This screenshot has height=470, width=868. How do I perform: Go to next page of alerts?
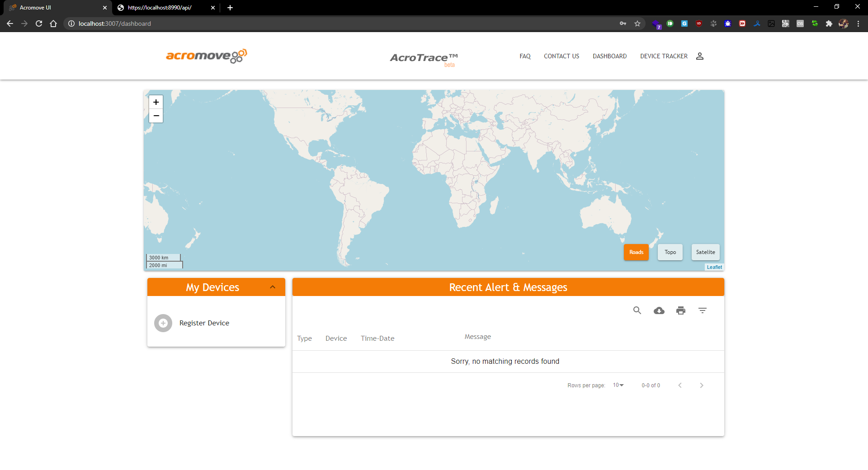pyautogui.click(x=701, y=385)
